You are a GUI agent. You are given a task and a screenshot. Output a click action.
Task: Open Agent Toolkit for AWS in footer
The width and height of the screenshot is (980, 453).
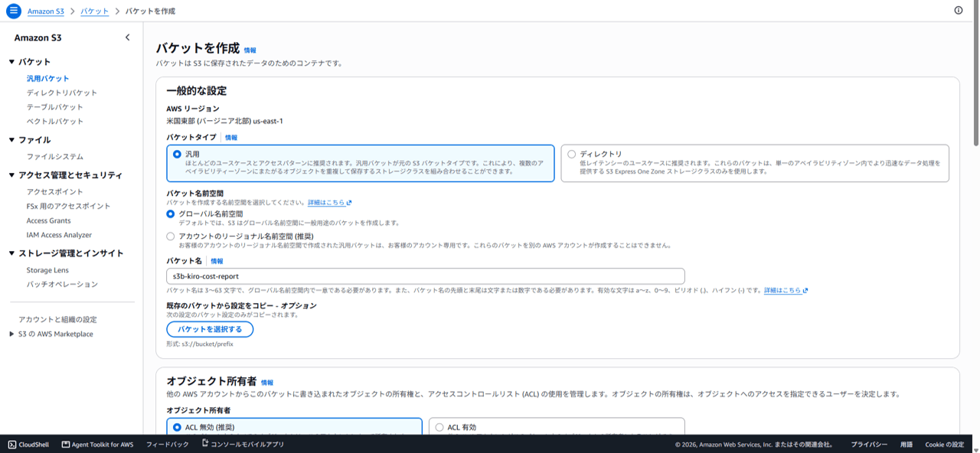(x=97, y=445)
